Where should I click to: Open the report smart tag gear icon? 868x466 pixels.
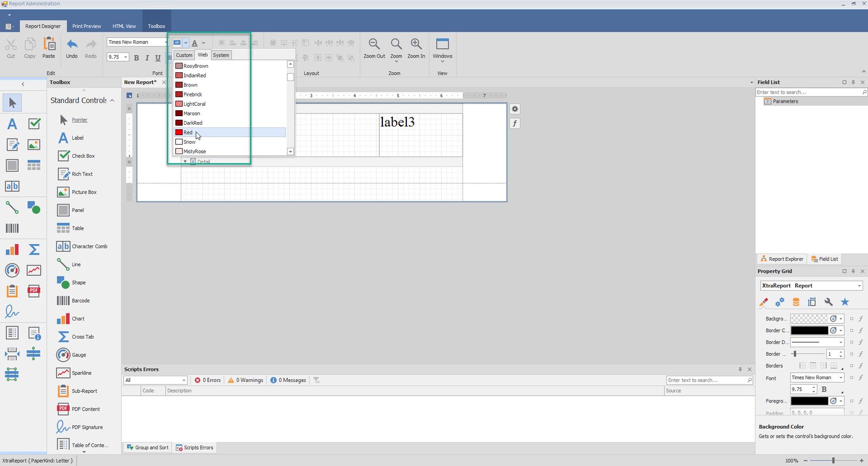(515, 109)
